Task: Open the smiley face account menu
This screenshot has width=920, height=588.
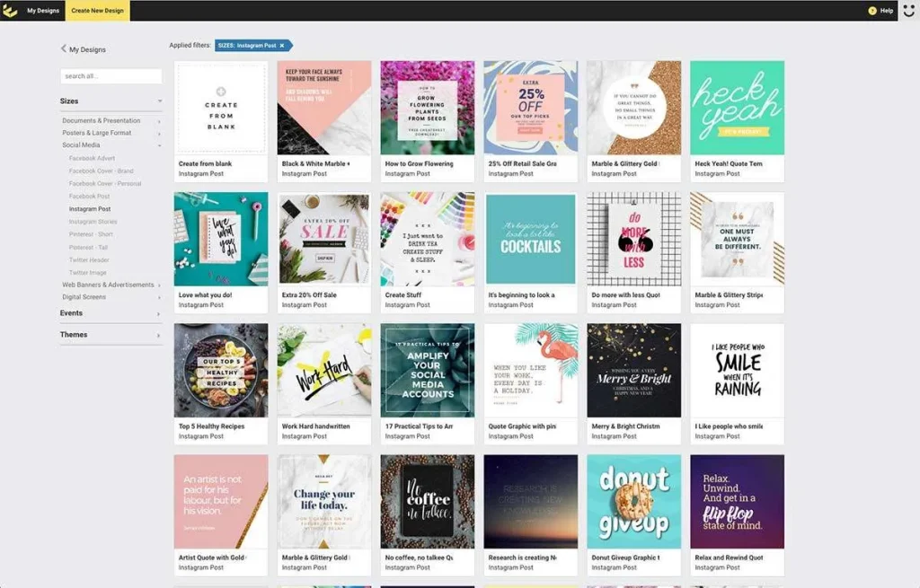Action: [x=908, y=11]
